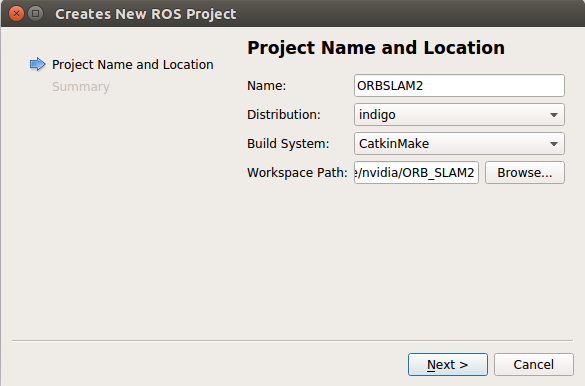
Task: Close the Creates New ROS Project dialog
Action: 16,14
